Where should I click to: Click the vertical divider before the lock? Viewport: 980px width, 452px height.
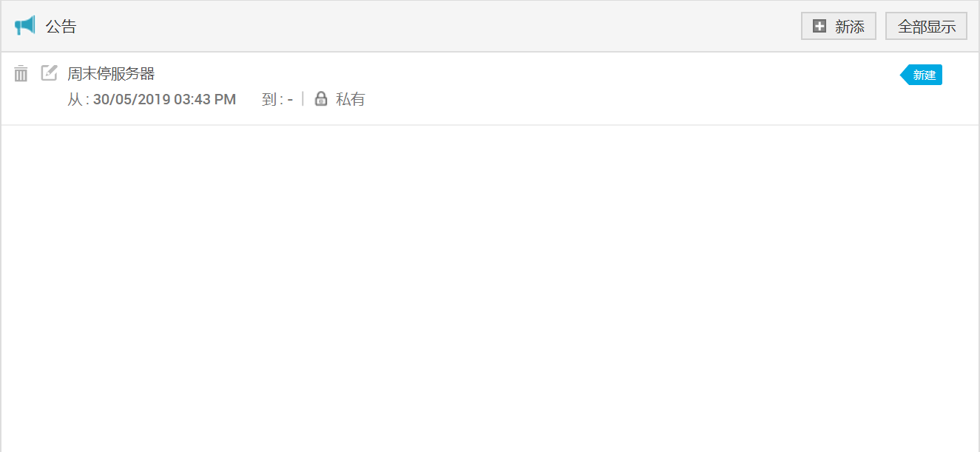click(303, 98)
